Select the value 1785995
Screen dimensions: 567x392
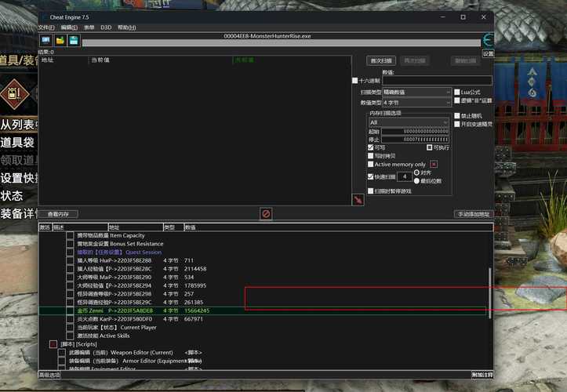coord(195,285)
